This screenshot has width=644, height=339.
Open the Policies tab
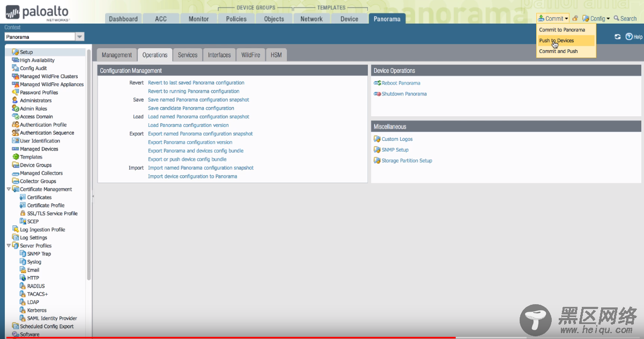(x=236, y=19)
